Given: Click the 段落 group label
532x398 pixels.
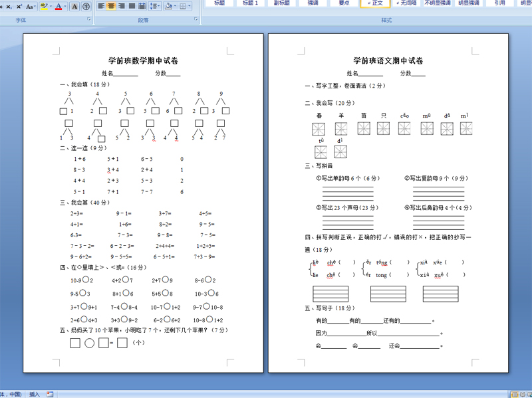Looking at the screenshot, I should [x=143, y=21].
